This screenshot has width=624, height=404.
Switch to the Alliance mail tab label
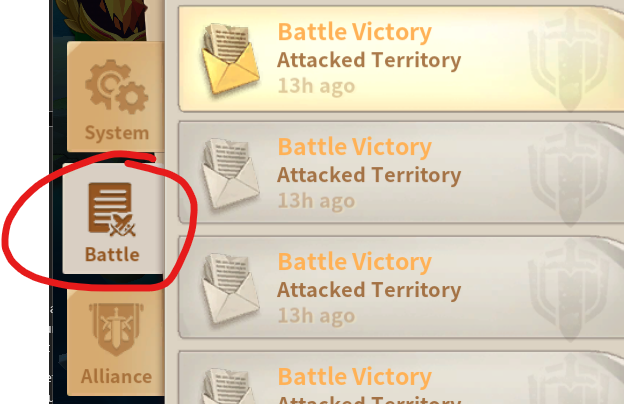click(116, 376)
